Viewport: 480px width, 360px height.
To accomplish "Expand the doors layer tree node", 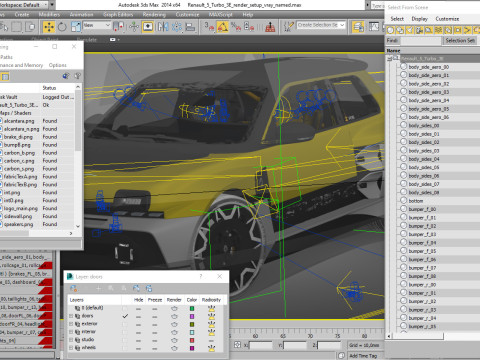I will 71,316.
